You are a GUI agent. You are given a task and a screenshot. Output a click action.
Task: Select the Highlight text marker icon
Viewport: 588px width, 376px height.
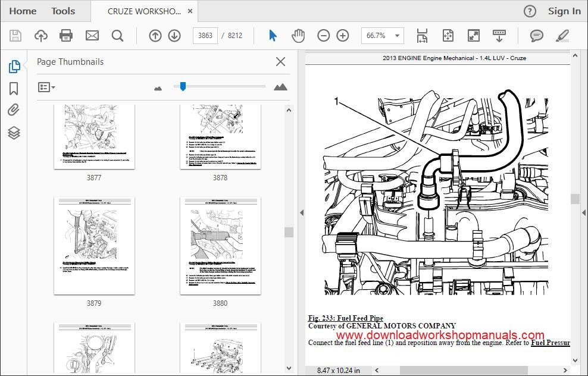[562, 36]
